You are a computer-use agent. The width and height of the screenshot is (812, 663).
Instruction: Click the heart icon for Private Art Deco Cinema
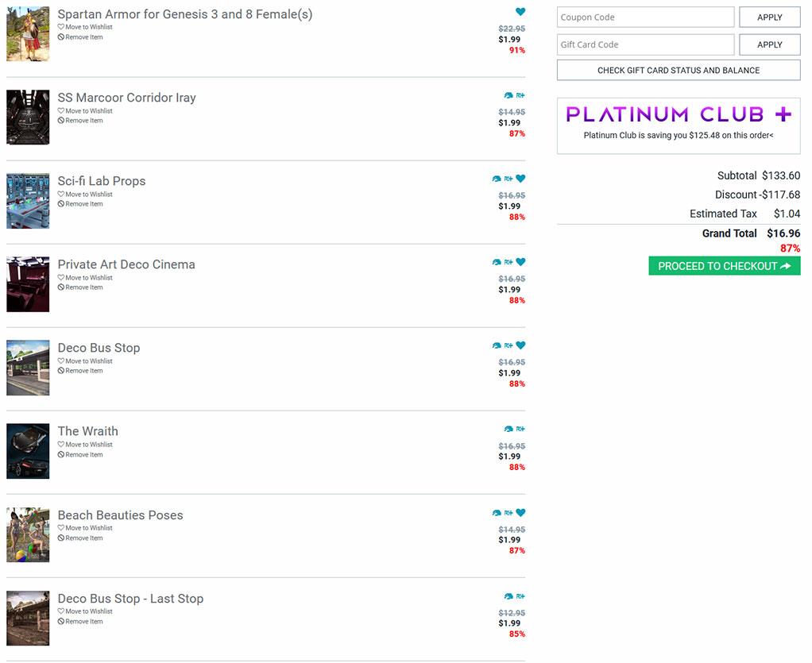[520, 262]
